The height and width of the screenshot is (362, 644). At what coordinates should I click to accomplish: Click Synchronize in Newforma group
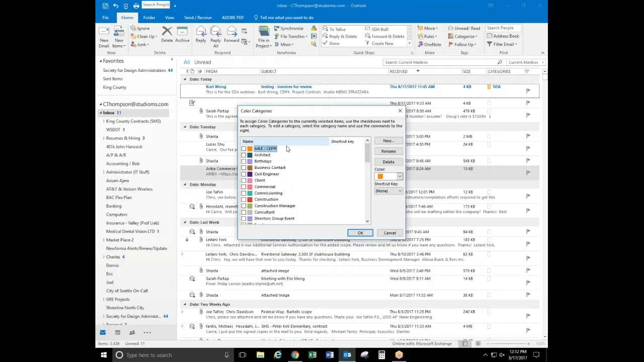tap(288, 29)
